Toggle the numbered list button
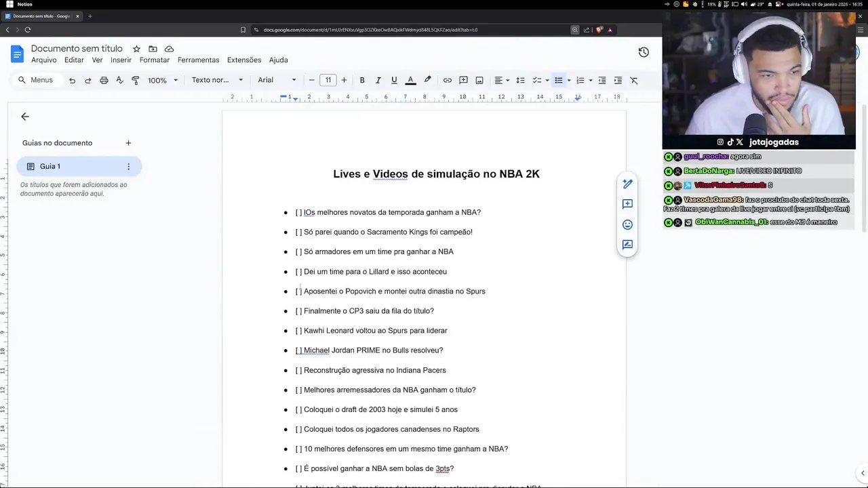Viewport: 868px width, 488px height. [580, 80]
